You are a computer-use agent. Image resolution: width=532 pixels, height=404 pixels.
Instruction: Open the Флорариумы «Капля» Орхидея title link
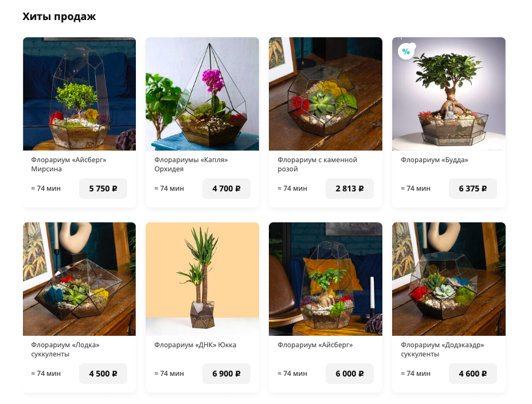point(191,164)
